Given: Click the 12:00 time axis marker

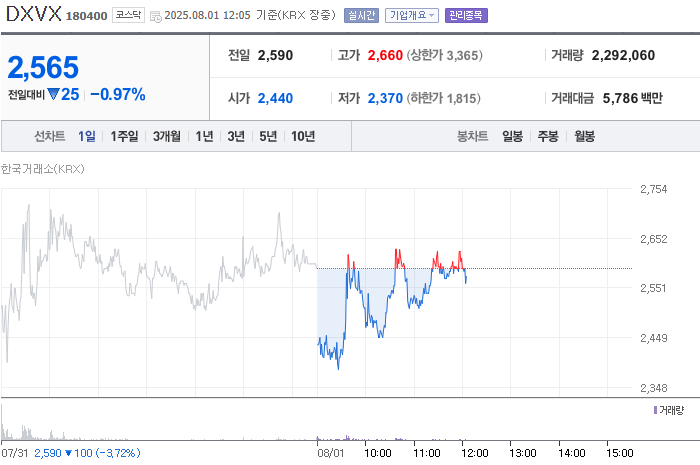Looking at the screenshot, I should click(x=475, y=453).
